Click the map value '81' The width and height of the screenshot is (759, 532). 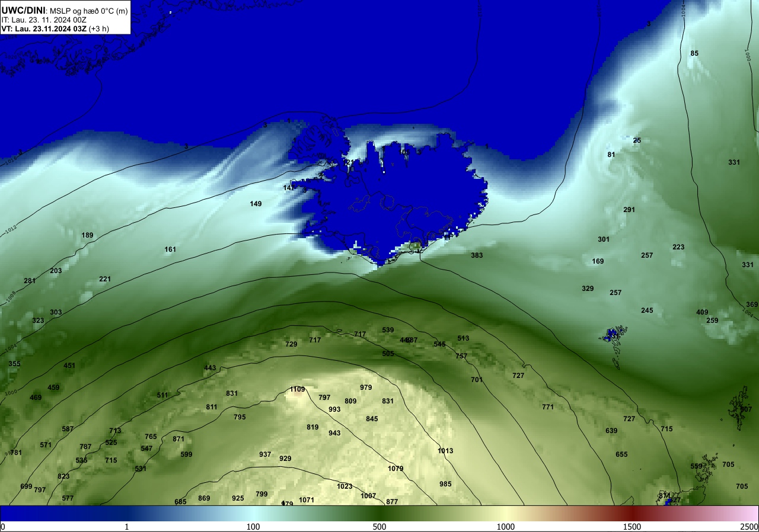(x=611, y=155)
